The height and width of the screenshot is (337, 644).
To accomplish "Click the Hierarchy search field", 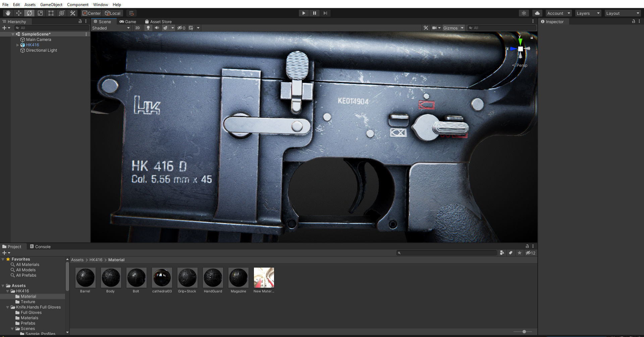I will tap(52, 28).
